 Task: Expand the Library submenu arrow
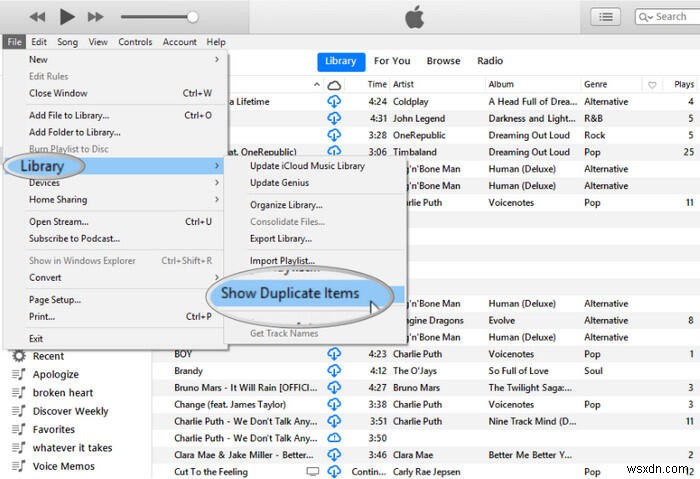click(217, 166)
